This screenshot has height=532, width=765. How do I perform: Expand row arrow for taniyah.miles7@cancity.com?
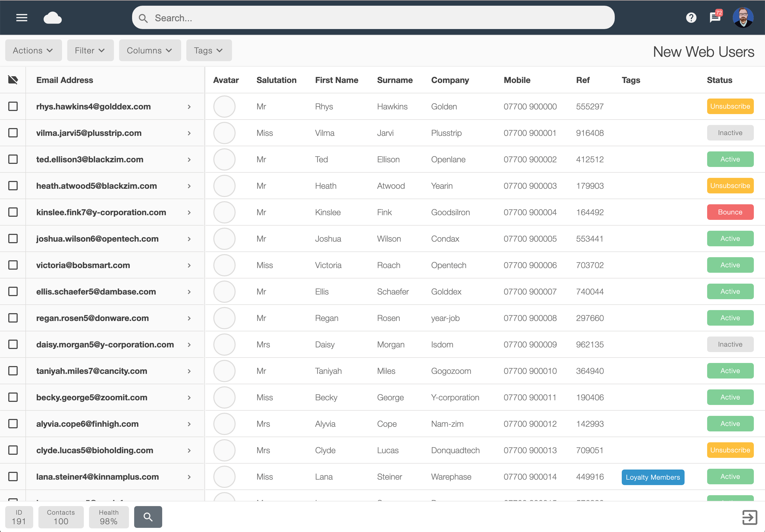click(189, 371)
